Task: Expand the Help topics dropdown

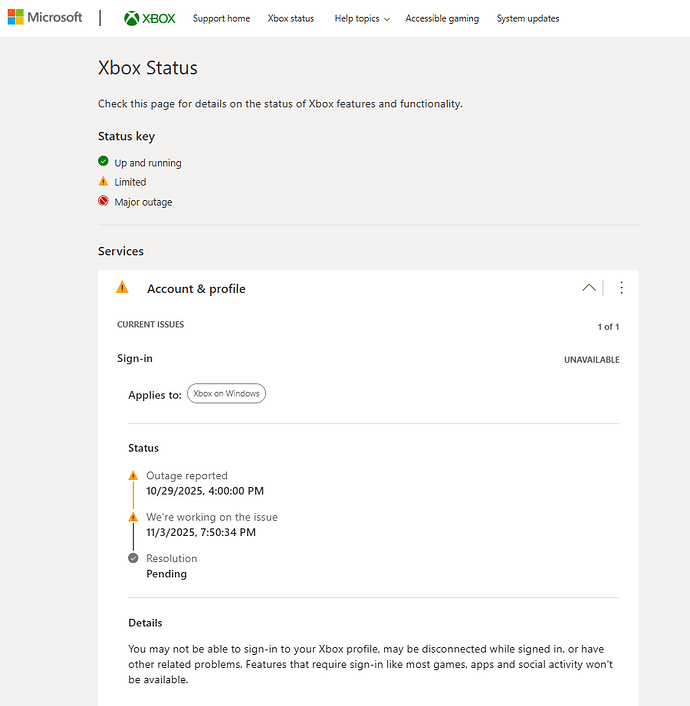Action: pos(361,19)
